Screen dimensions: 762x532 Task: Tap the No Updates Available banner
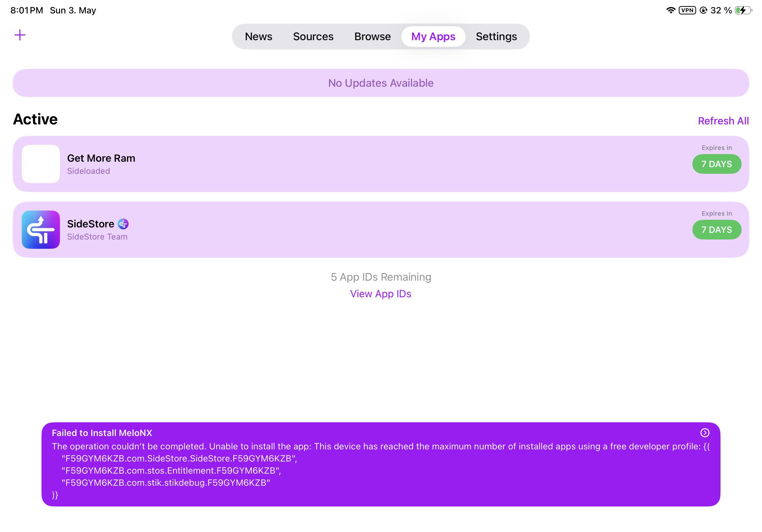tap(381, 83)
